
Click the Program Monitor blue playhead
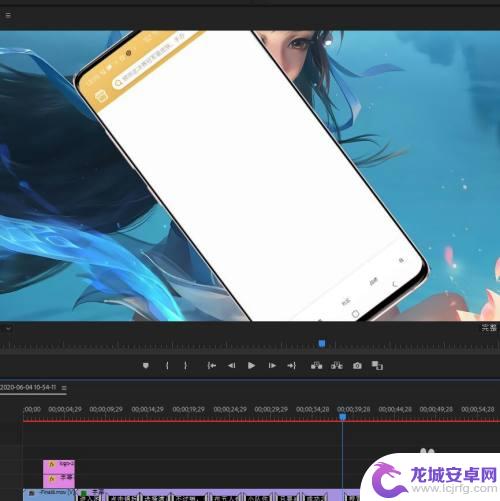pyautogui.click(x=322, y=343)
